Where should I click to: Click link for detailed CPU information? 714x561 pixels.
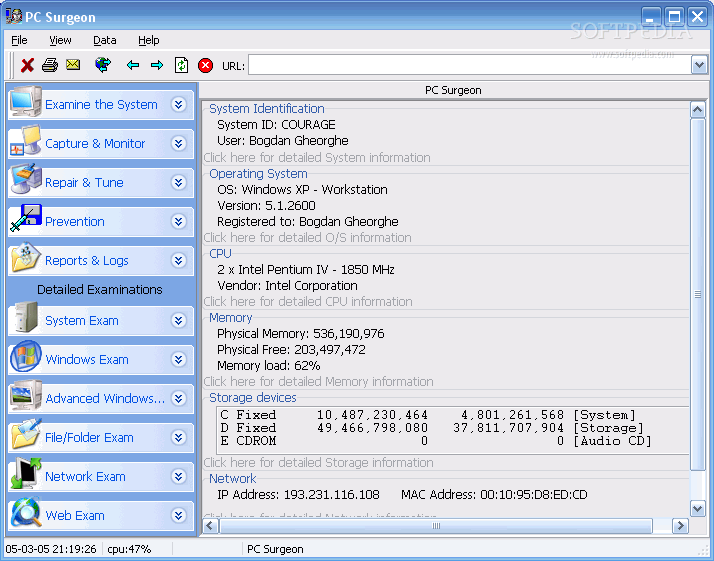click(308, 301)
